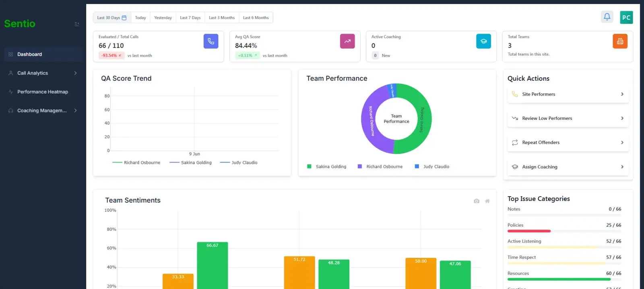644x289 pixels.
Task: Download Team Sentiments chart via camera icon
Action: (x=477, y=201)
